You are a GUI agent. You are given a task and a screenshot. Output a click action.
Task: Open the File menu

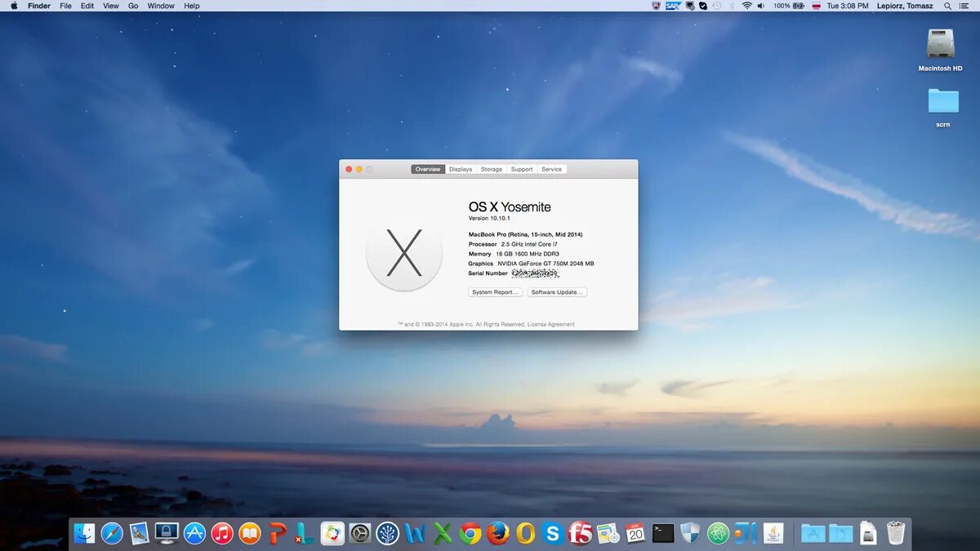(x=65, y=6)
